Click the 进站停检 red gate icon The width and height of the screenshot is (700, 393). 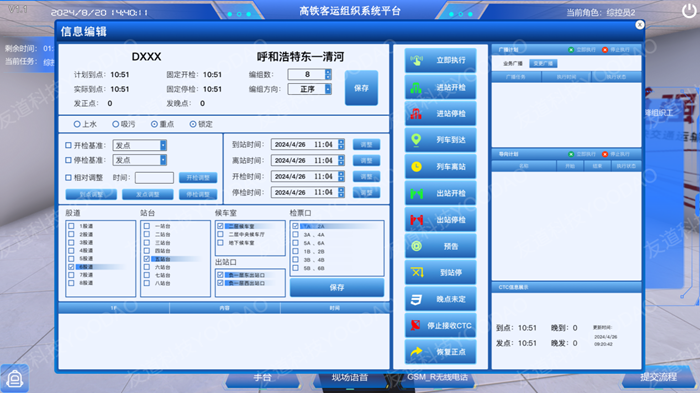(416, 113)
